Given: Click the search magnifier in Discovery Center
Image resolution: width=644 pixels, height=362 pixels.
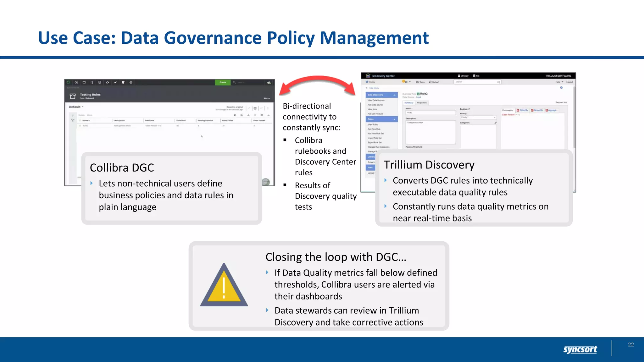Looking at the screenshot, I should (498, 82).
